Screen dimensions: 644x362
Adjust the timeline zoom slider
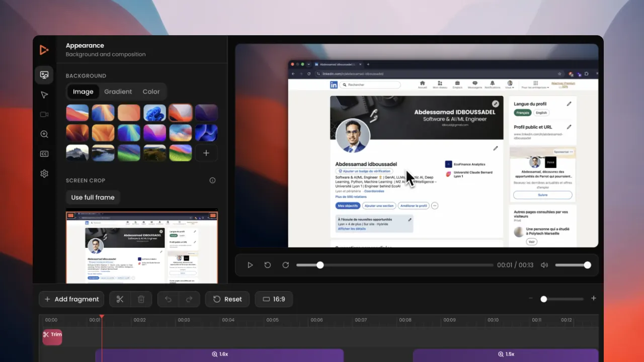[562, 299]
